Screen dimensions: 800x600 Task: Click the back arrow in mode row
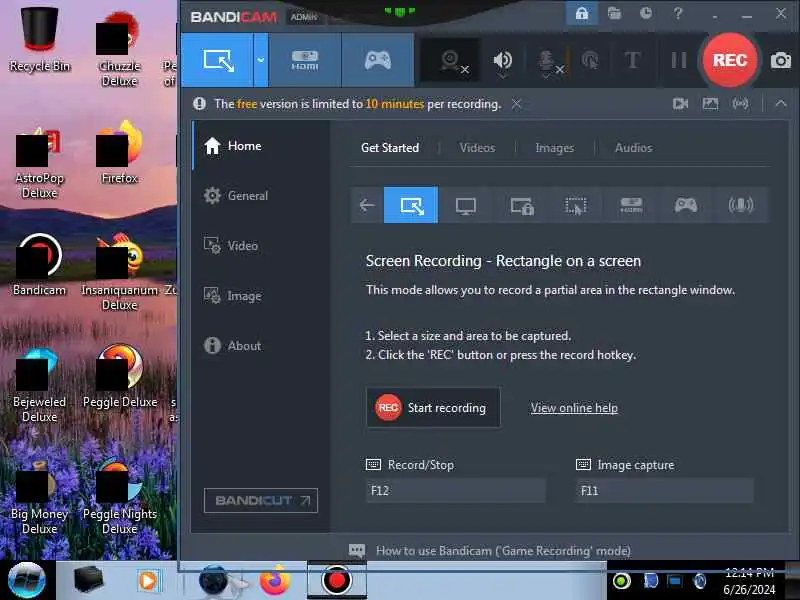(x=367, y=205)
